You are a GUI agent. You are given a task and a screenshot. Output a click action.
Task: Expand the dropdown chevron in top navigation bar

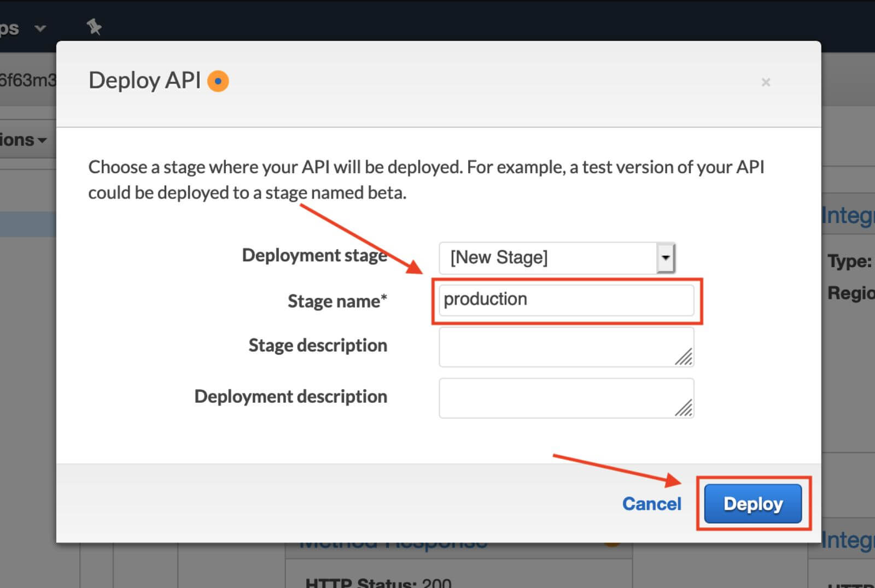[40, 28]
